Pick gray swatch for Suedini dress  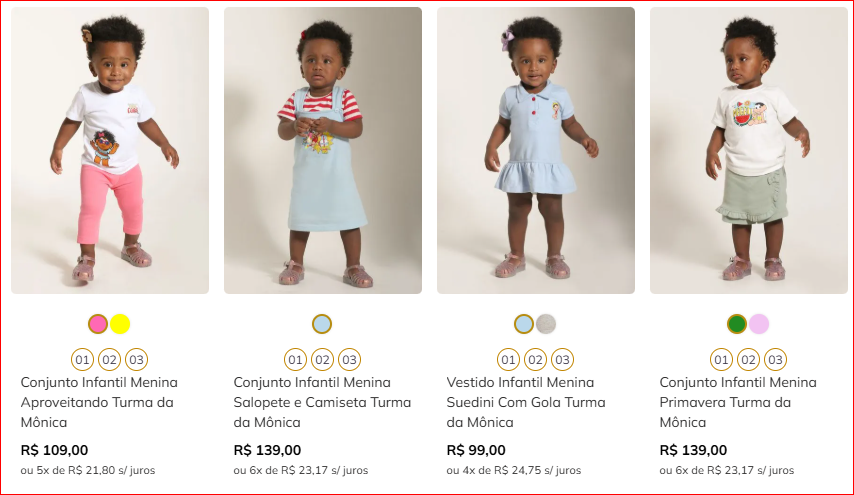[x=546, y=324]
